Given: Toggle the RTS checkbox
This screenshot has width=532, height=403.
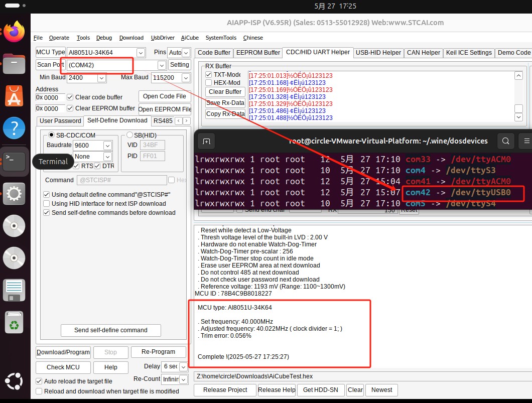Looking at the screenshot, I should coord(76,166).
